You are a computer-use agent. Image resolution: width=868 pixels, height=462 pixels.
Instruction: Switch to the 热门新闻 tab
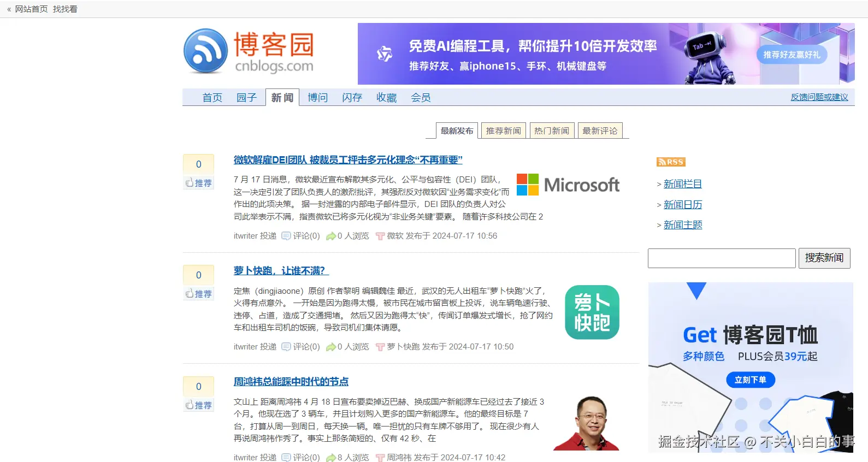pyautogui.click(x=552, y=131)
